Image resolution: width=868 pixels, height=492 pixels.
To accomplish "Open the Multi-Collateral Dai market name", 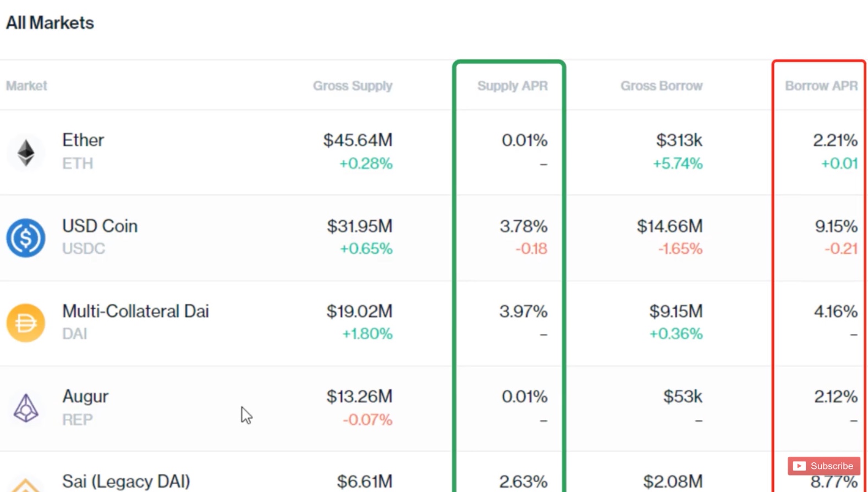I will click(135, 311).
